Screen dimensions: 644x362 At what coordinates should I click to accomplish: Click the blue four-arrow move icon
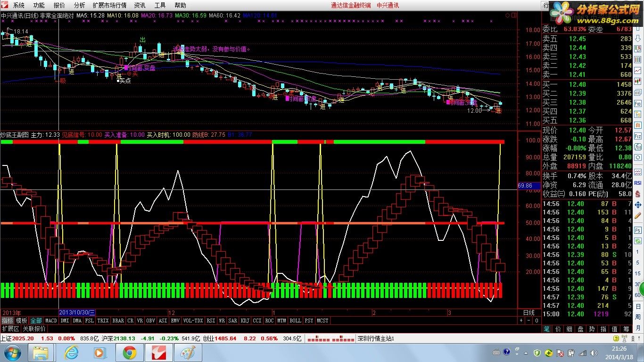coord(637,205)
